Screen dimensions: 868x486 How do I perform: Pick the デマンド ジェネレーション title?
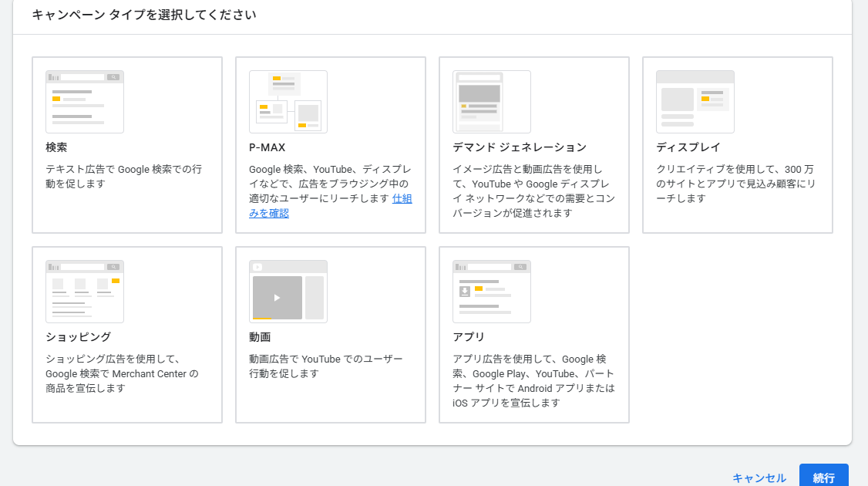coord(520,147)
